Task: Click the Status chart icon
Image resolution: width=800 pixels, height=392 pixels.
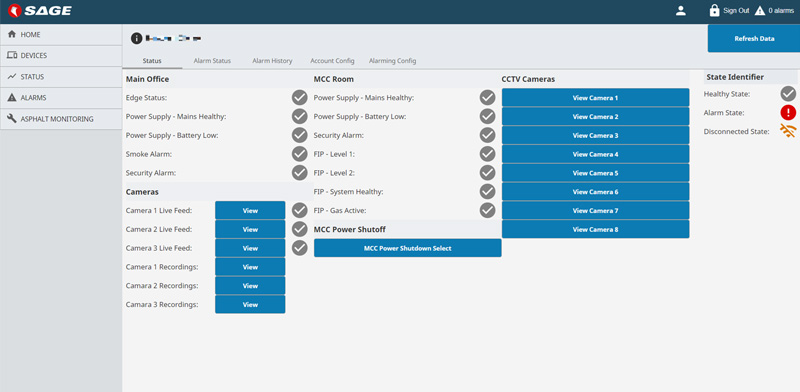Action: (x=12, y=77)
